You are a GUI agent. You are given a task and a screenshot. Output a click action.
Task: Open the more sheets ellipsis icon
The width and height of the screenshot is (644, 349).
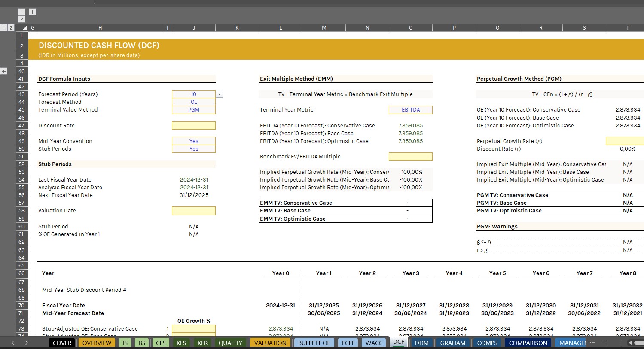[x=592, y=343]
